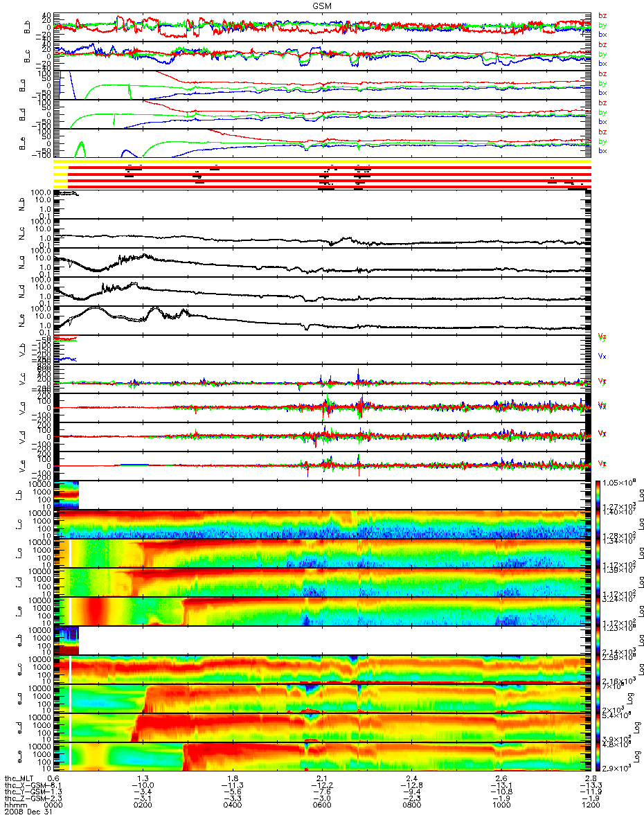Click the bz legend of B_e panel
644x831 pixels.
point(602,132)
